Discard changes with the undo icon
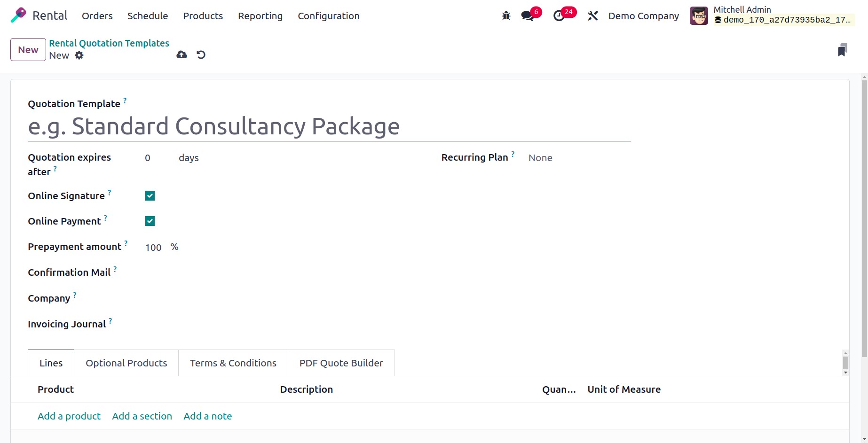 [x=201, y=55]
